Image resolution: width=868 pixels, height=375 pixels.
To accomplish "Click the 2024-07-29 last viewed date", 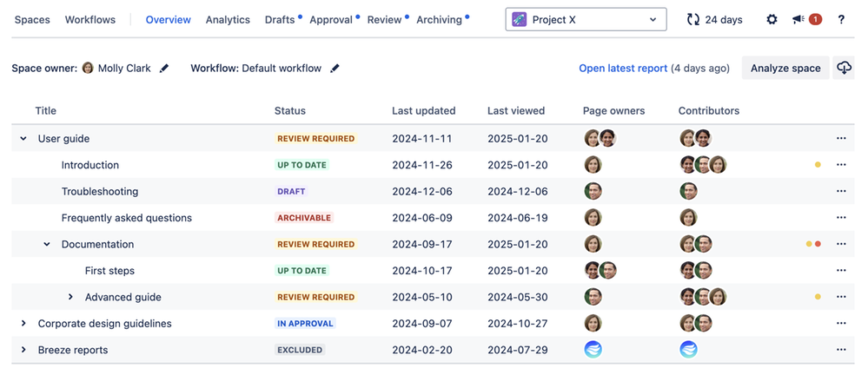I will click(x=518, y=350).
